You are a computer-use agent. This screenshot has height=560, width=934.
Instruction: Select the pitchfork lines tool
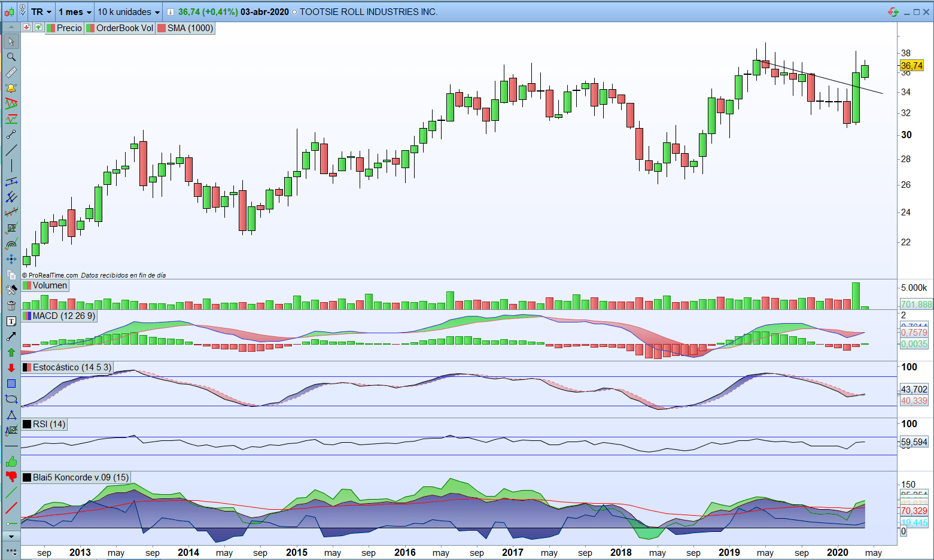[11, 197]
